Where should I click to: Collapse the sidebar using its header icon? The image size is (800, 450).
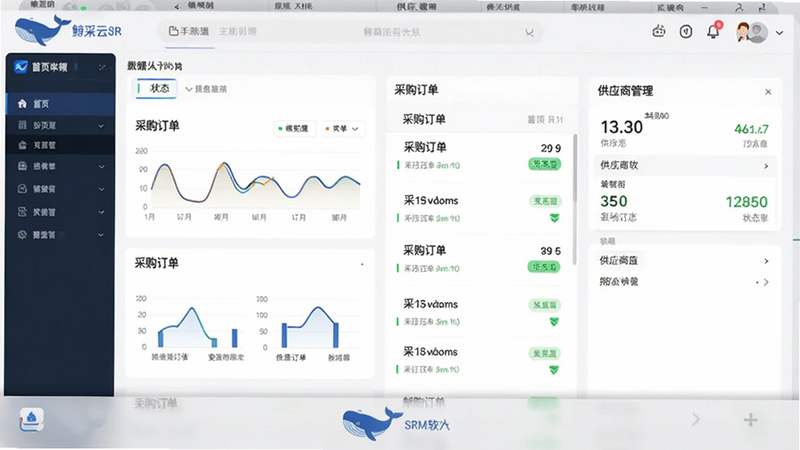[102, 67]
